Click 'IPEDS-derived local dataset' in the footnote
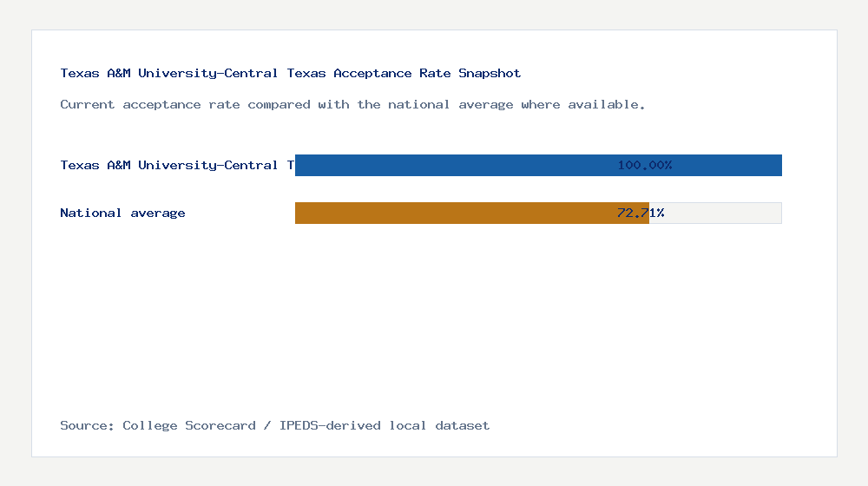Screen dimensions: 868x486 pos(385,425)
